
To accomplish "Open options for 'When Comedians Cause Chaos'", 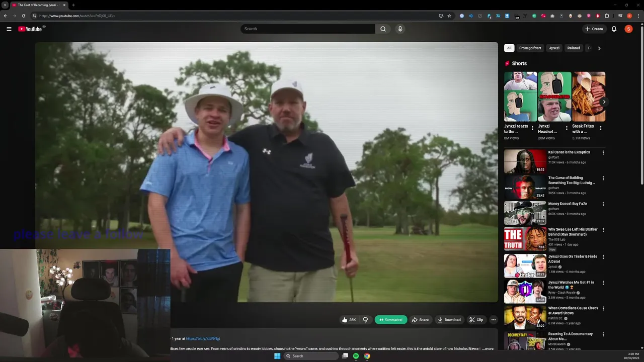I will (x=603, y=308).
